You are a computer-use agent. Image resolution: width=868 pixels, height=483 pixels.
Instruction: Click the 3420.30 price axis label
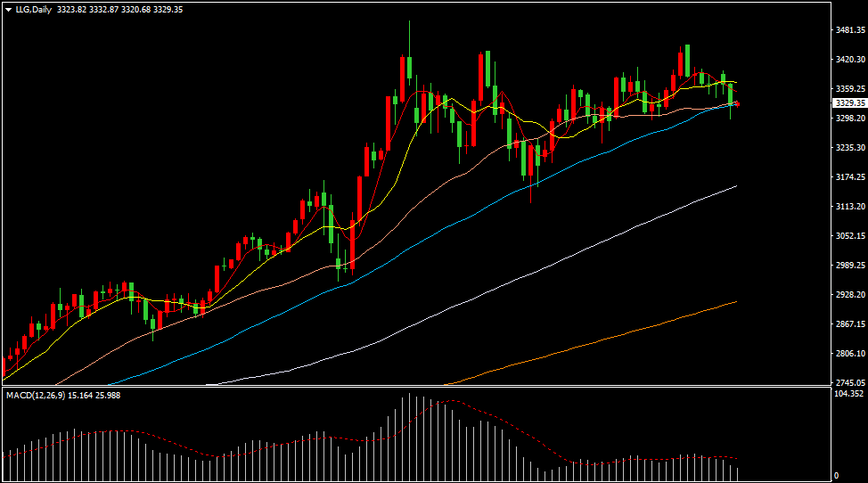(x=850, y=59)
